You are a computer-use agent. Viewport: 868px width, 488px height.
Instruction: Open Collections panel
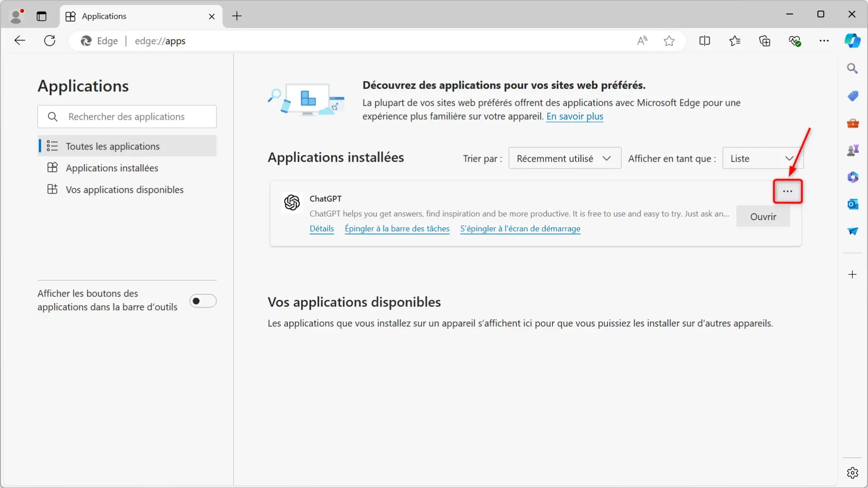[764, 41]
